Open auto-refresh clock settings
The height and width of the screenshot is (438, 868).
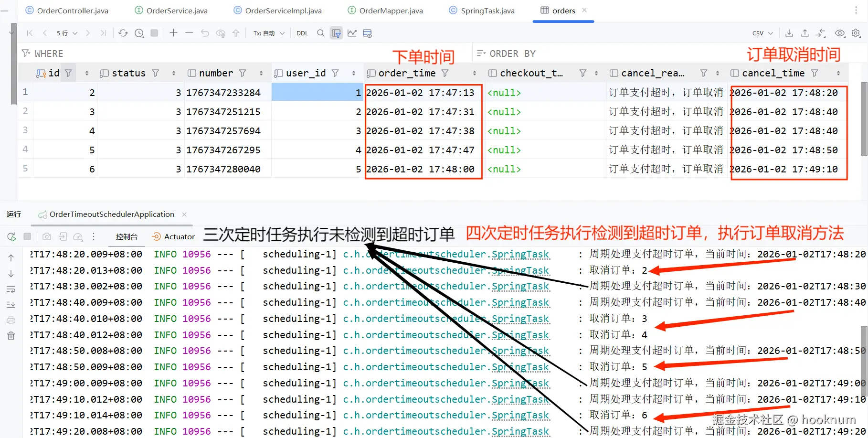pos(139,33)
